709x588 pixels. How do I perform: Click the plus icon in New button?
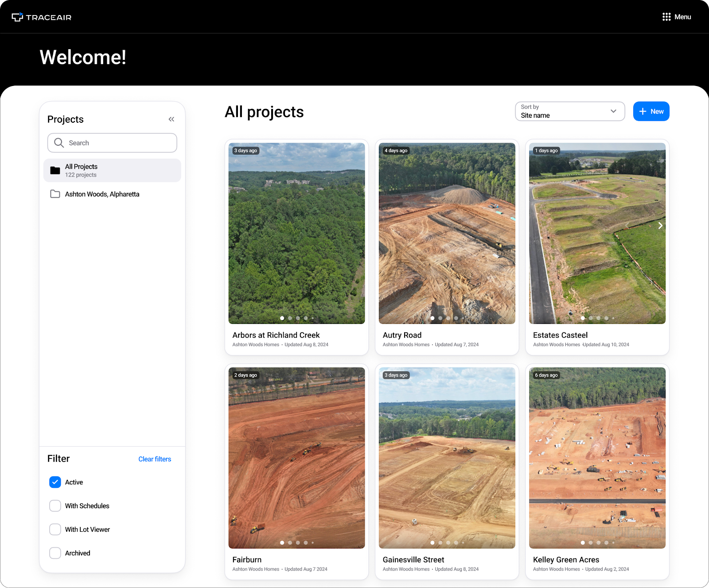[x=643, y=111]
